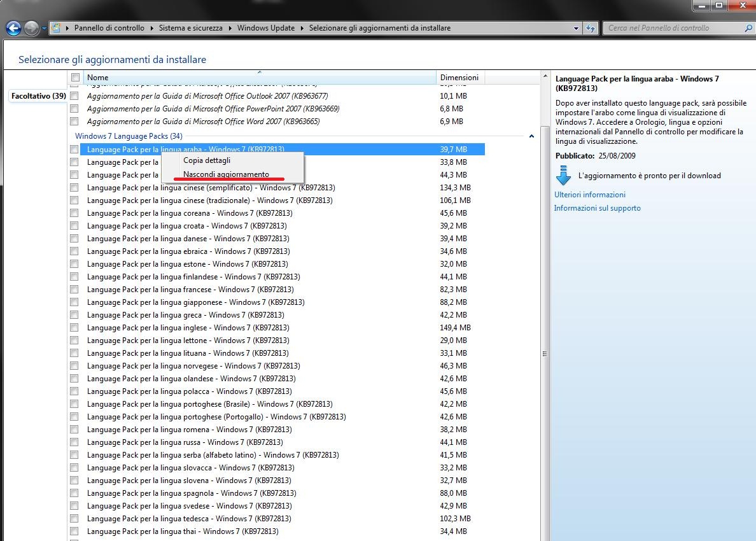Click the Arabic language pack title in details pane
Image resolution: width=756 pixels, height=541 pixels.
(x=637, y=83)
